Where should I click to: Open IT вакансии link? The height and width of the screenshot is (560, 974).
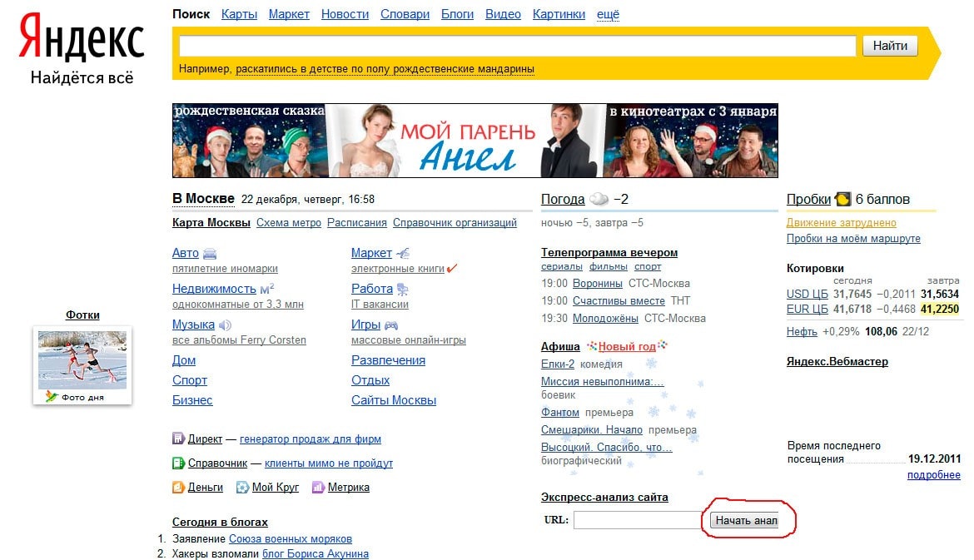[x=380, y=305]
